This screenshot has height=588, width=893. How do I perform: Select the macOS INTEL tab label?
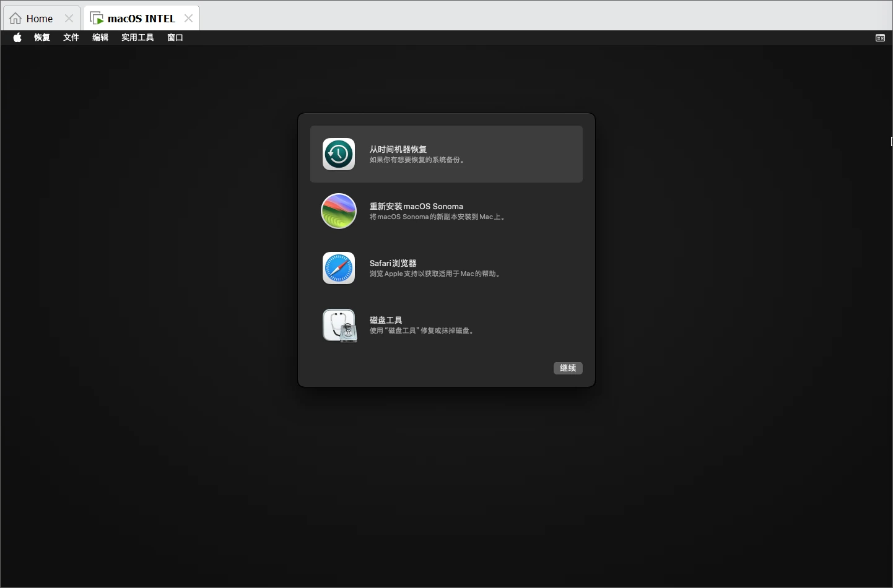(x=141, y=19)
